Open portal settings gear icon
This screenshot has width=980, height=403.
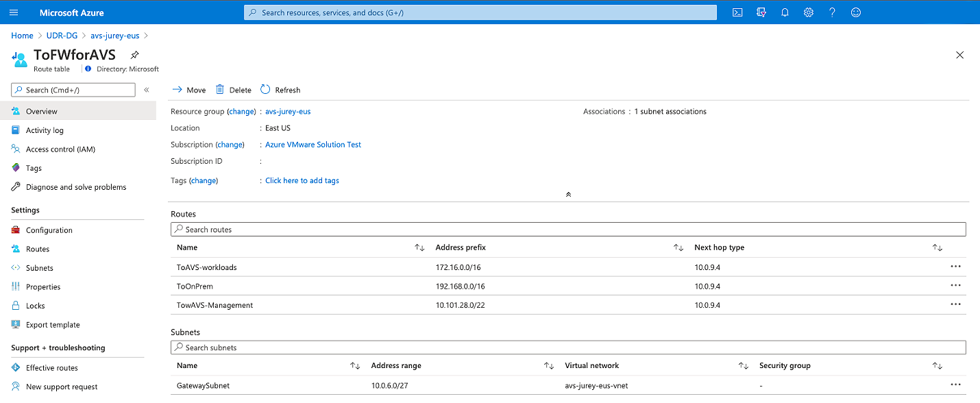808,12
